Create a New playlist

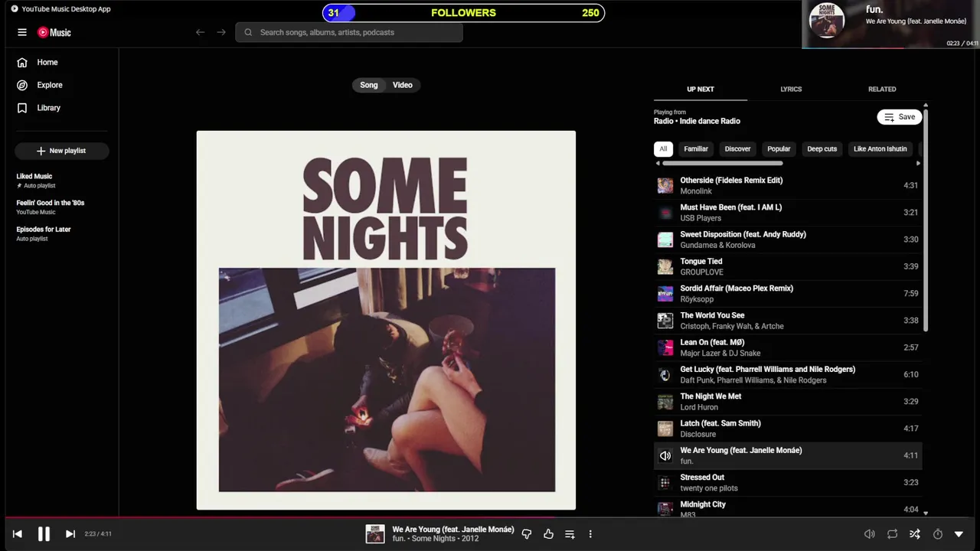[61, 151]
